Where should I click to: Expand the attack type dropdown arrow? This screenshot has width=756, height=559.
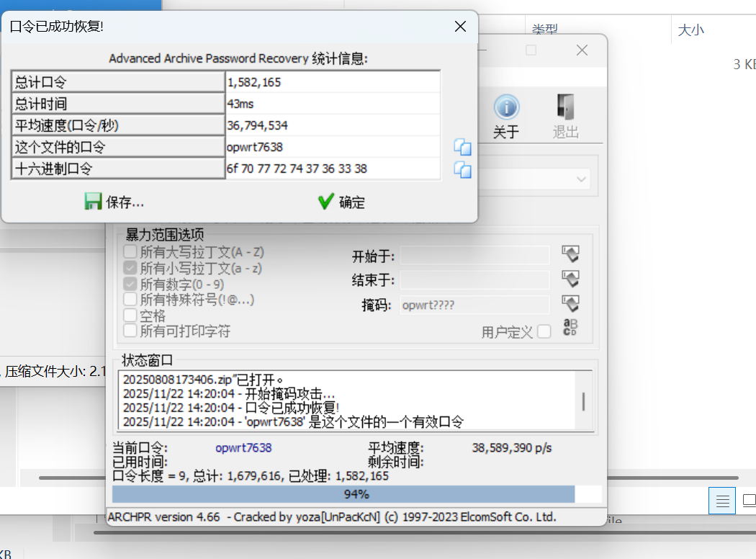point(580,179)
